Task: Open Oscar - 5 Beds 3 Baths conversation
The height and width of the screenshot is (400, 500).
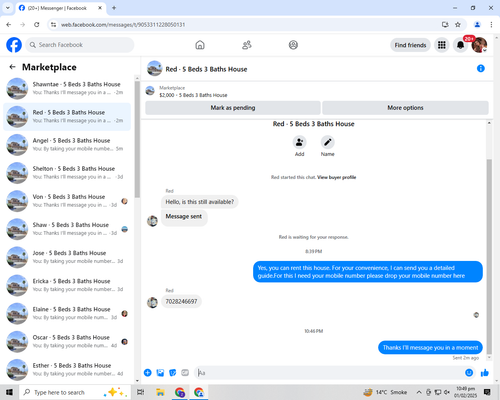Action: tap(67, 341)
